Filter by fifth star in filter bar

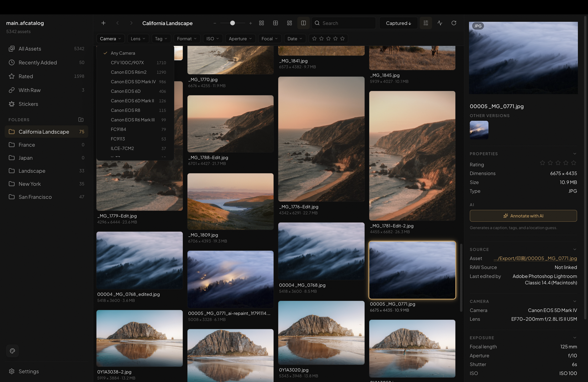pos(342,39)
